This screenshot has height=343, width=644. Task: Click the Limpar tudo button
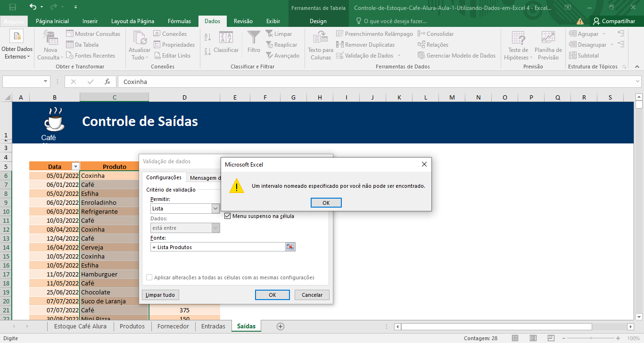point(160,294)
